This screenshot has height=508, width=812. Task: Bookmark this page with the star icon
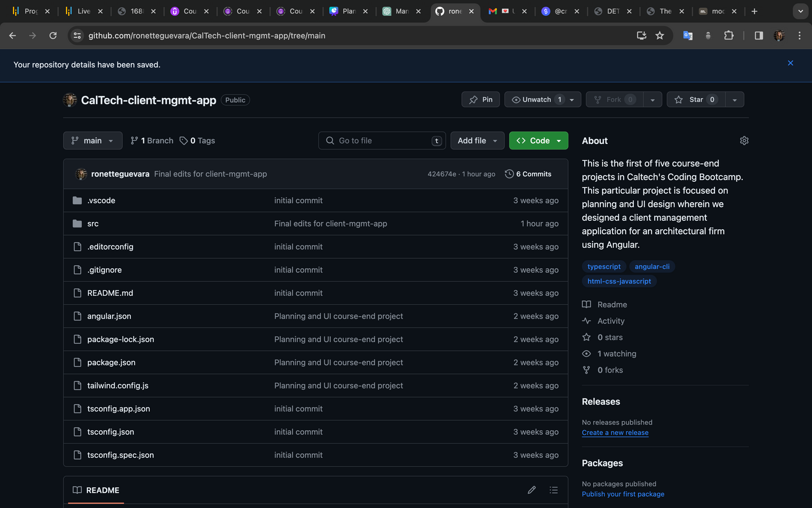click(x=660, y=36)
